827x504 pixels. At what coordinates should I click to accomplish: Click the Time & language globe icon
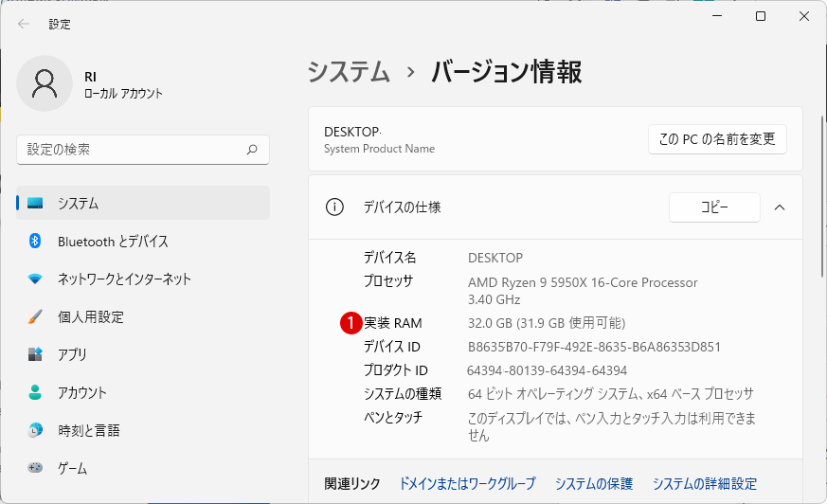coord(35,430)
